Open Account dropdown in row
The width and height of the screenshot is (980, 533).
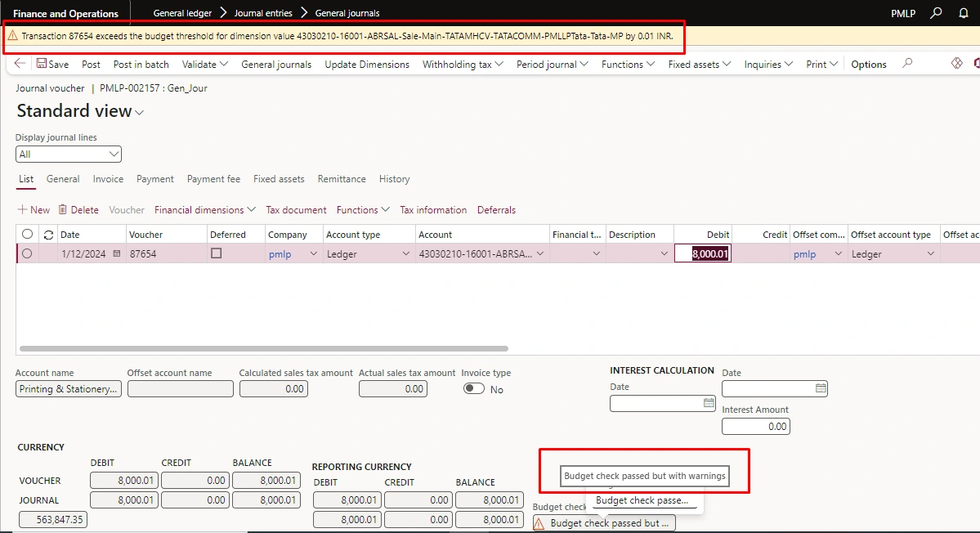click(x=540, y=253)
